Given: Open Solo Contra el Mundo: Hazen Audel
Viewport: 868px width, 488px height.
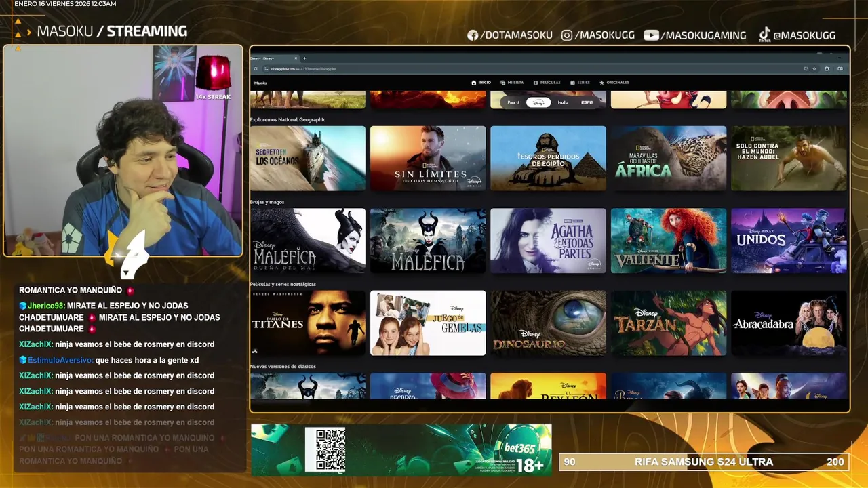Looking at the screenshot, I should tap(789, 158).
